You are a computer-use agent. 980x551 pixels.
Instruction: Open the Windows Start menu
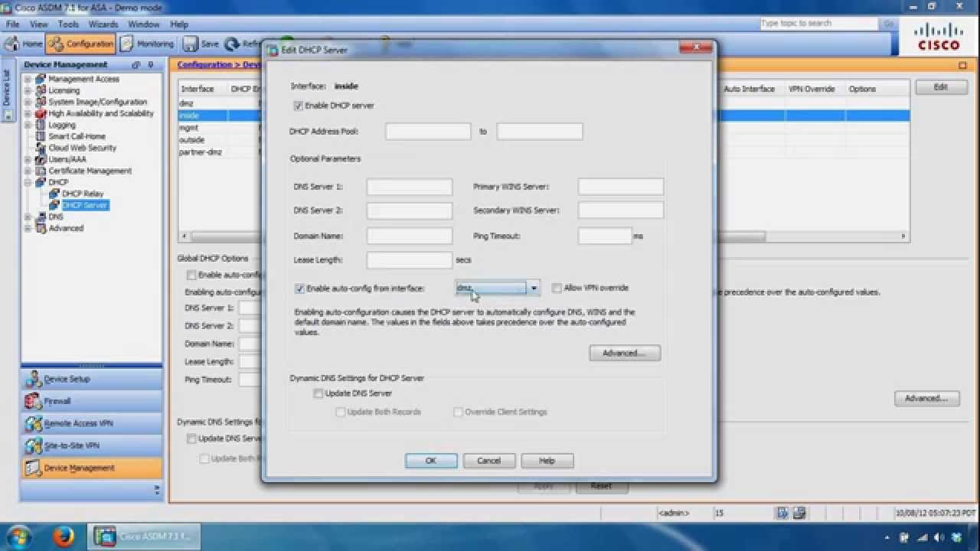tap(18, 536)
